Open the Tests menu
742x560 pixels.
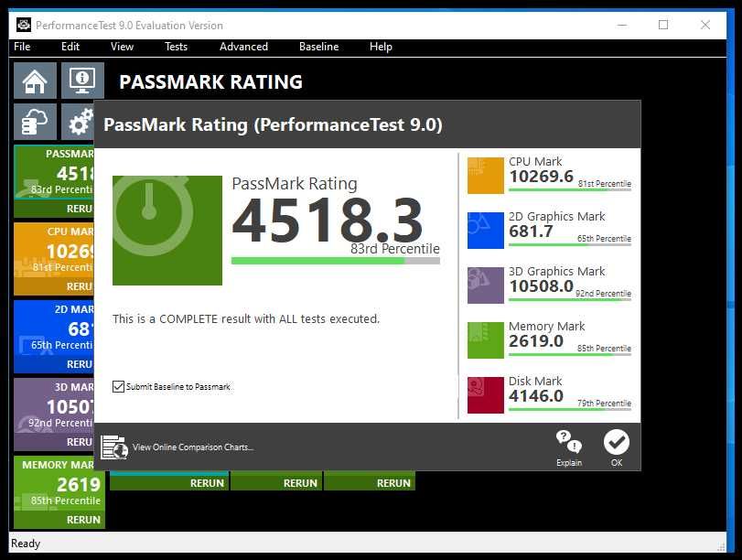[176, 47]
